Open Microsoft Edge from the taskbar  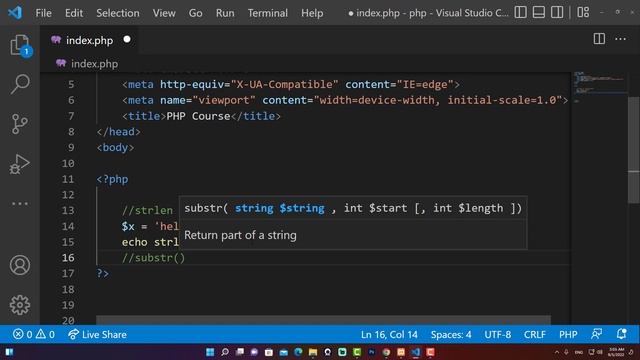click(x=298, y=352)
